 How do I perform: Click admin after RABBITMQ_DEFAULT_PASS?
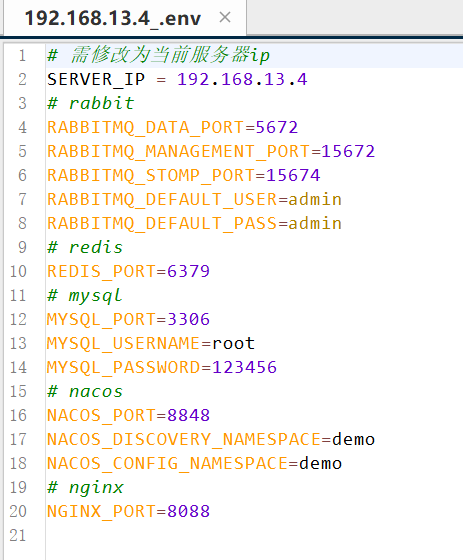tap(315, 223)
